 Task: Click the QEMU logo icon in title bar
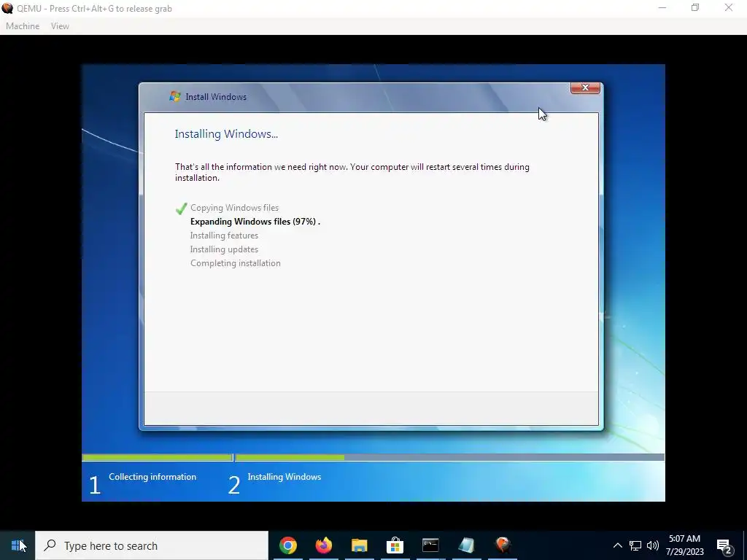pos(7,8)
